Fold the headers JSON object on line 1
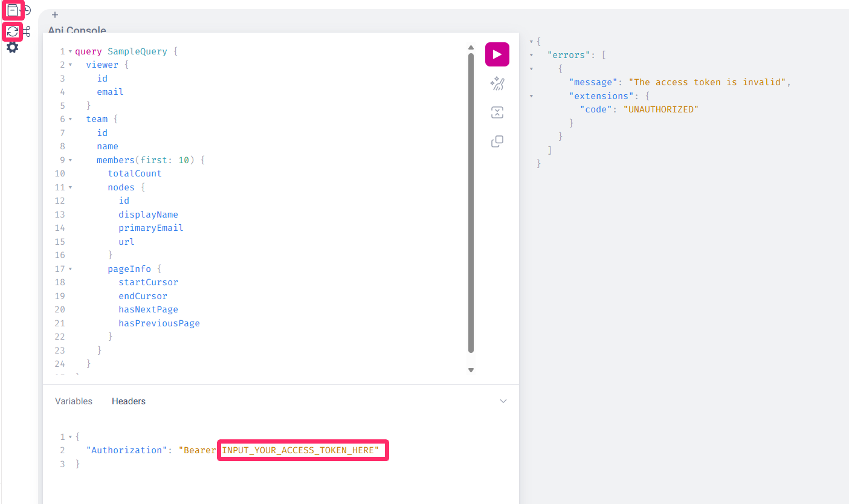This screenshot has height=504, width=849. pos(70,436)
